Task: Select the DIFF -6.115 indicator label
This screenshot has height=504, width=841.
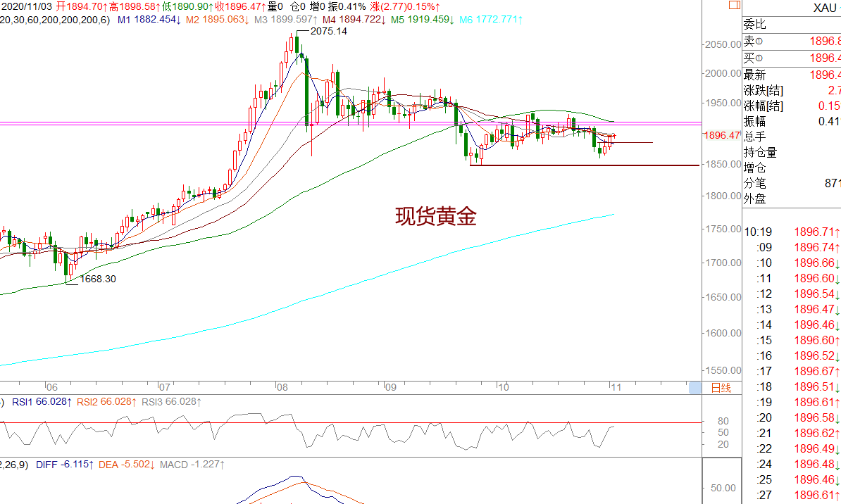Action: coord(65,465)
